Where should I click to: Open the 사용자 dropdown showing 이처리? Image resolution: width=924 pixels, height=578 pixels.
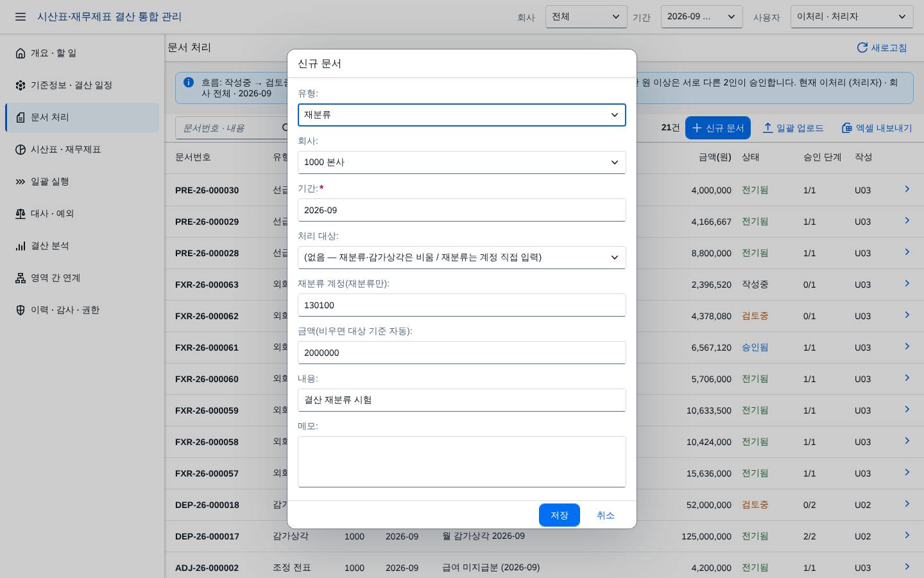click(852, 17)
